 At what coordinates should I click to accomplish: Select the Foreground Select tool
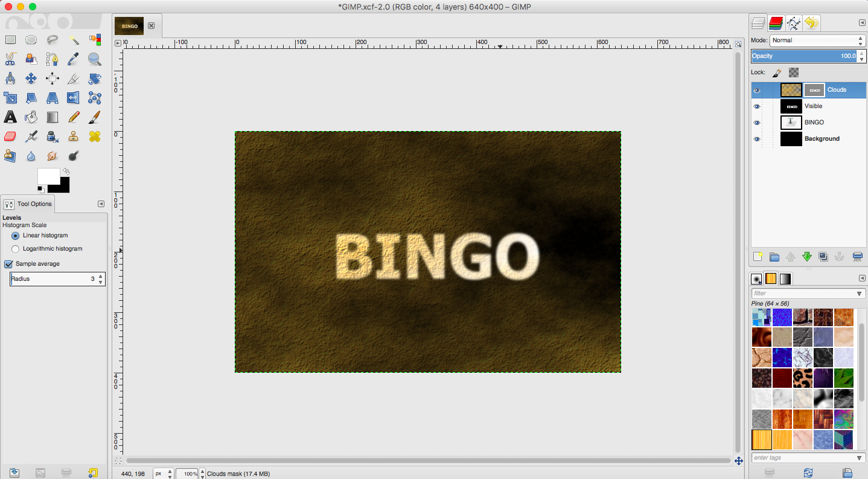tap(31, 59)
